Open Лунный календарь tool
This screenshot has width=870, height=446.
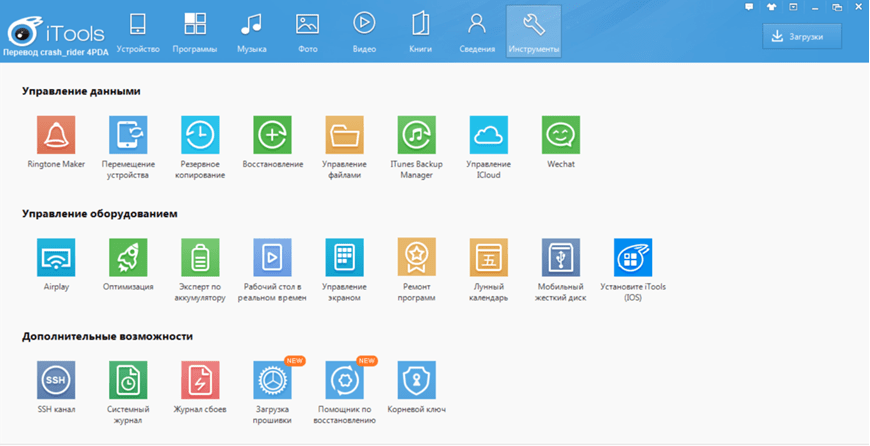pyautogui.click(x=489, y=257)
